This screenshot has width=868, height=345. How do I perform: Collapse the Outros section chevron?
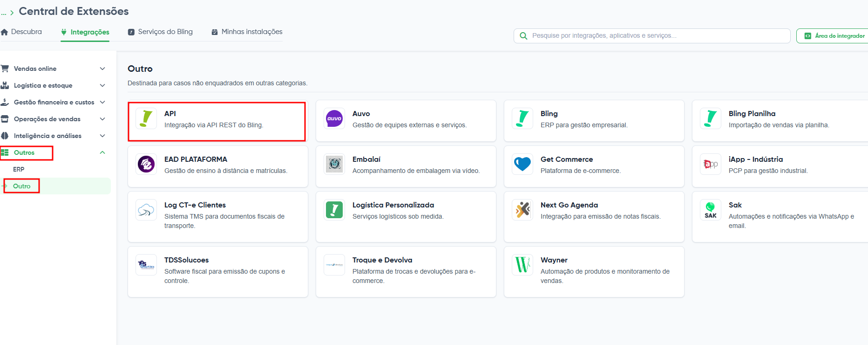pos(102,152)
